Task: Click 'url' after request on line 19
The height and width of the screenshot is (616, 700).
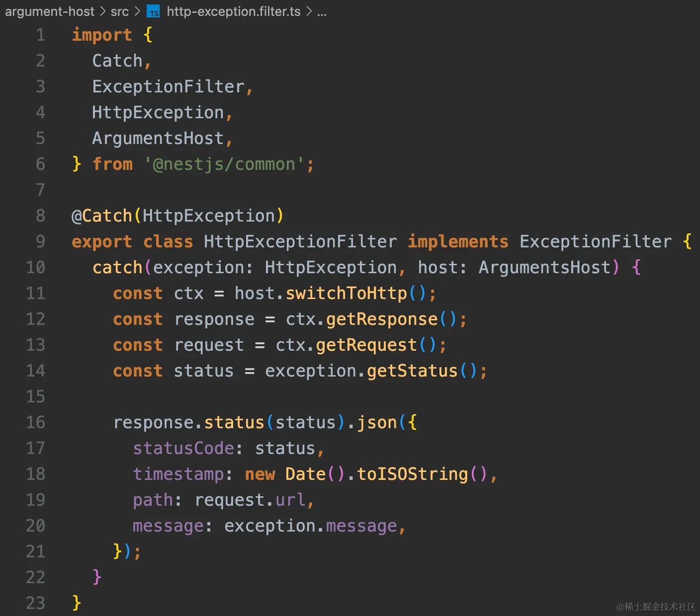Action: (290, 500)
